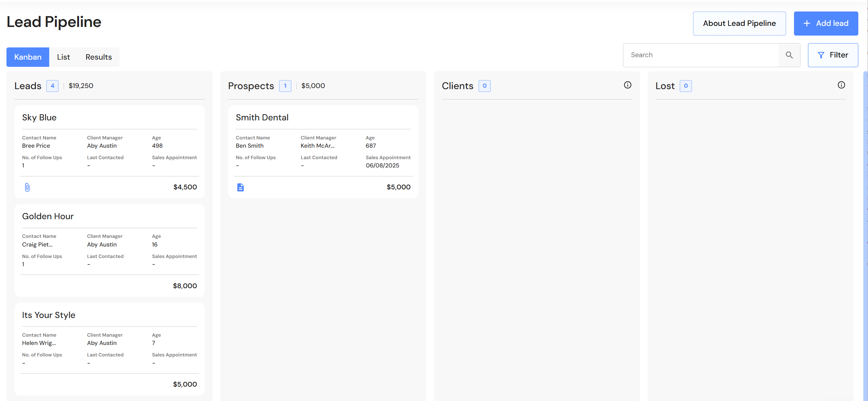Click the document icon on Smith Dental card

click(x=240, y=187)
